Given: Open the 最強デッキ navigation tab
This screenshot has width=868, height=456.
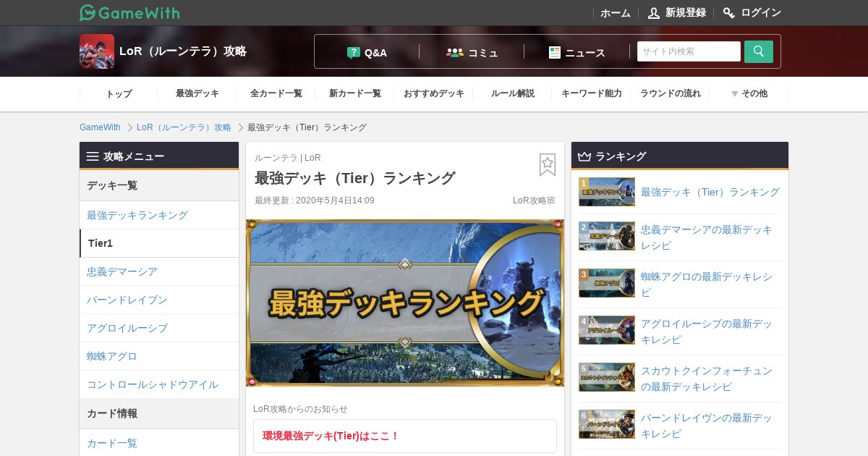Looking at the screenshot, I should 197,93.
